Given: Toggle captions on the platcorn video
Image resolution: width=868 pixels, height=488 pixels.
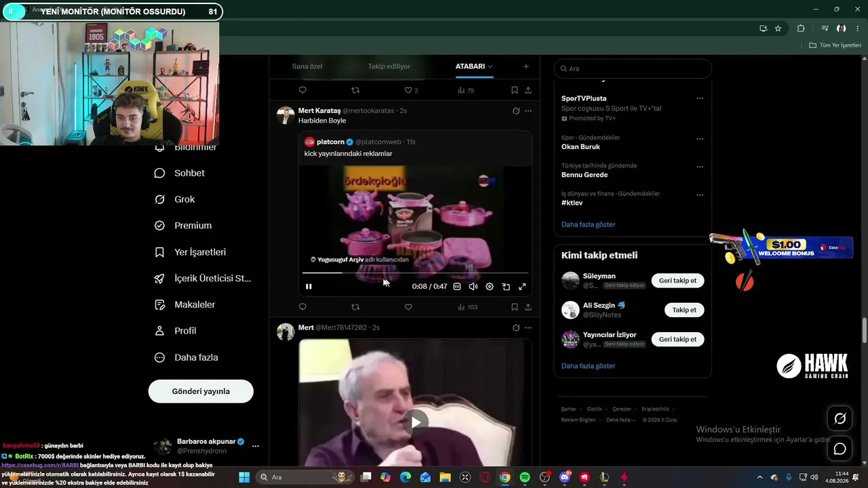Looking at the screenshot, I should point(457,287).
